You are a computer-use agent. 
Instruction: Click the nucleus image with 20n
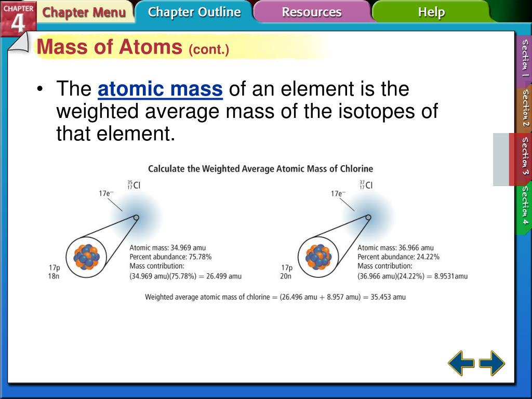(318, 257)
